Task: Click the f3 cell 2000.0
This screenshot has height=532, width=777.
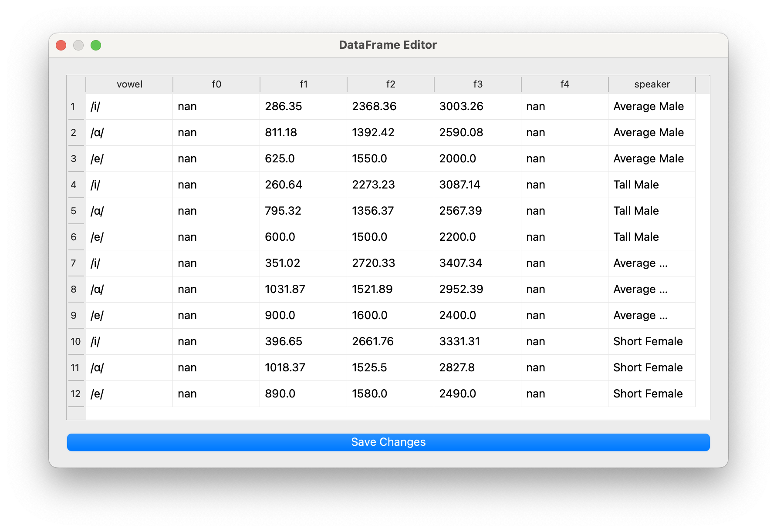Action: click(478, 159)
